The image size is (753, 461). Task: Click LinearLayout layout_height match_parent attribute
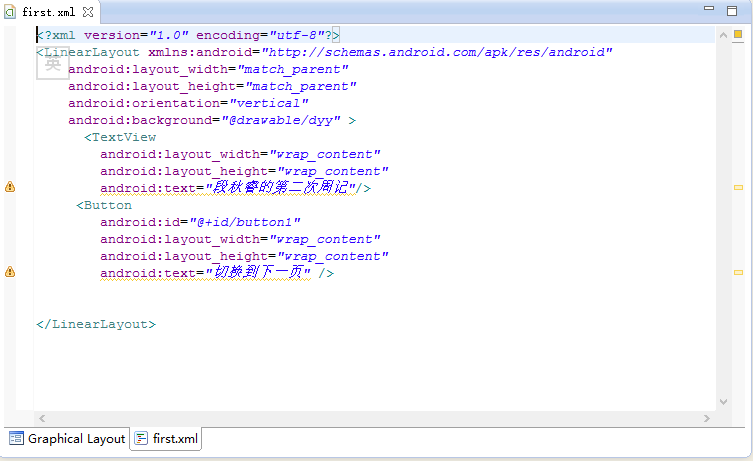coord(212,86)
